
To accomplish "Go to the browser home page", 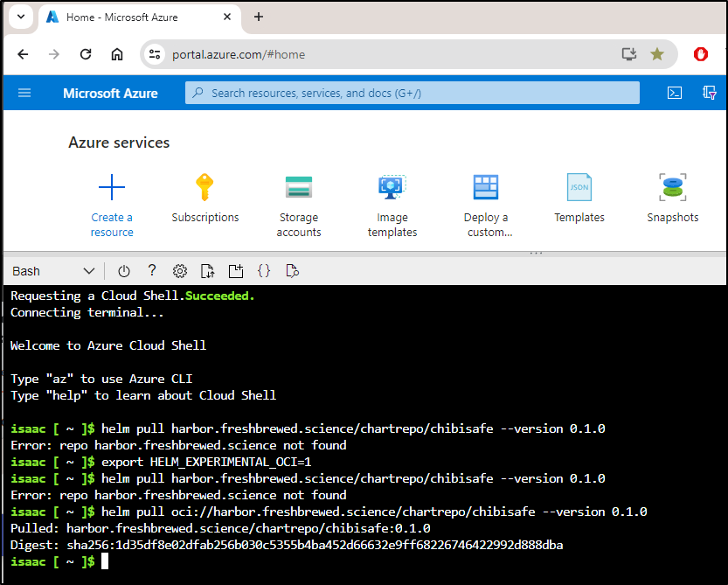I will 117,54.
